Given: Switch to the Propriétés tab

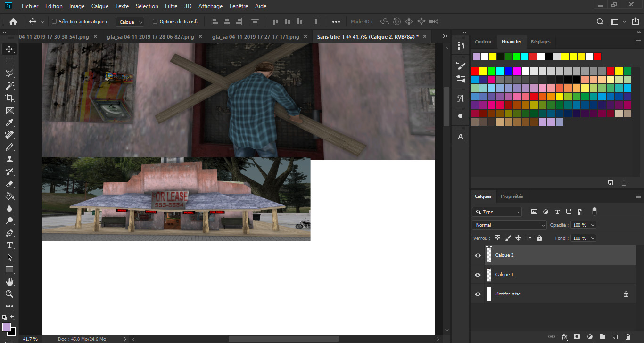Looking at the screenshot, I should tap(512, 196).
